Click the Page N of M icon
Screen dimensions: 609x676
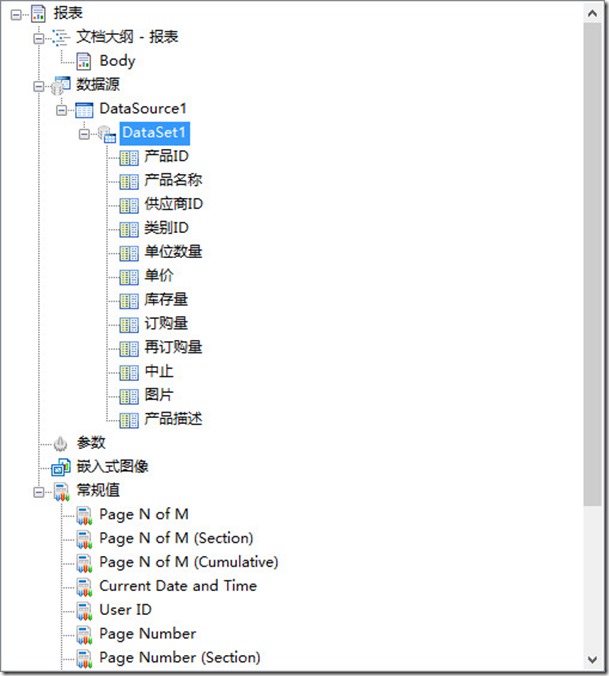pyautogui.click(x=84, y=516)
